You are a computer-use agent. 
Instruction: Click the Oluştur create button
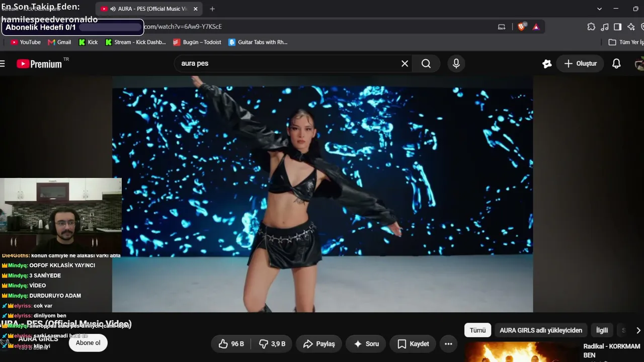pos(580,63)
